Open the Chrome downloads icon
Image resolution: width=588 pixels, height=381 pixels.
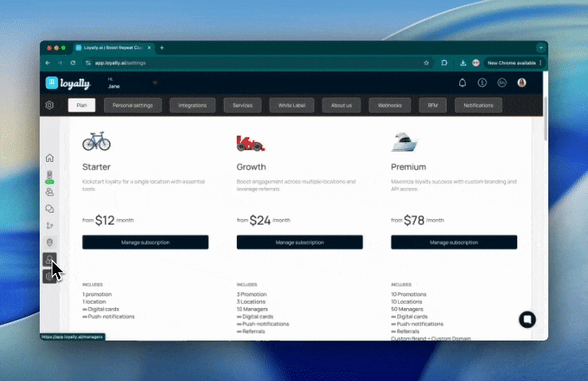[463, 63]
